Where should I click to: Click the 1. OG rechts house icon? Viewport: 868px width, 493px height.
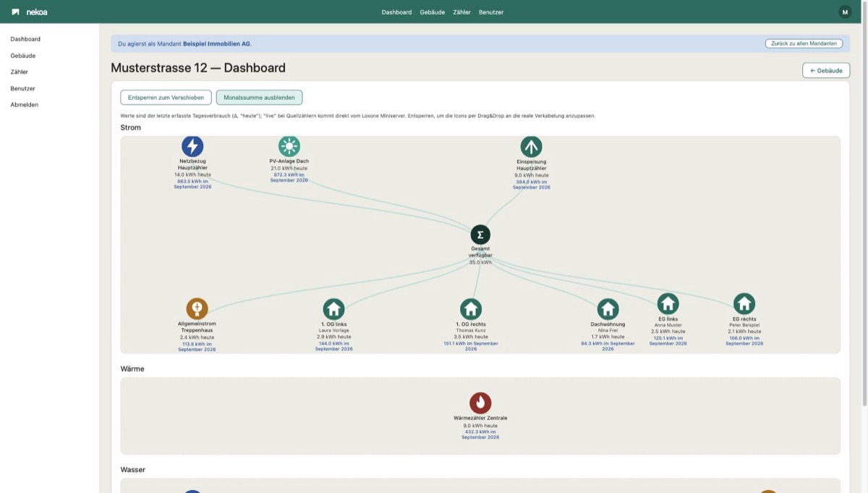471,308
